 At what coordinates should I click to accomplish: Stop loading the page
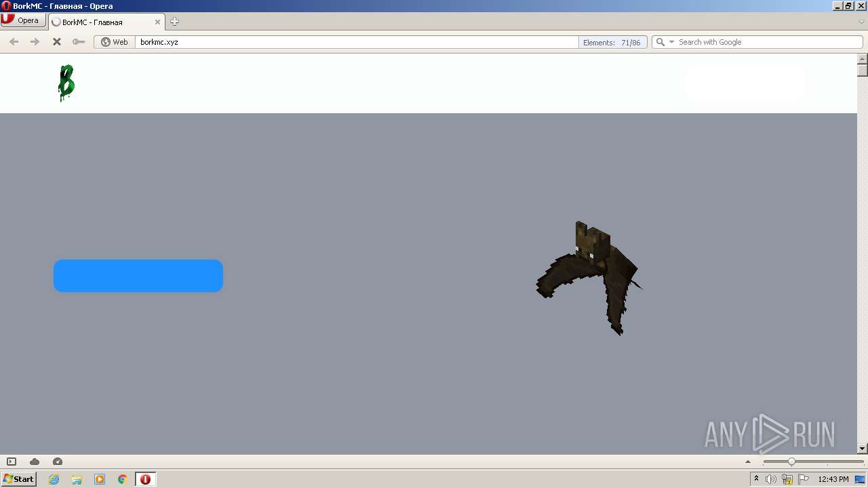tap(57, 42)
